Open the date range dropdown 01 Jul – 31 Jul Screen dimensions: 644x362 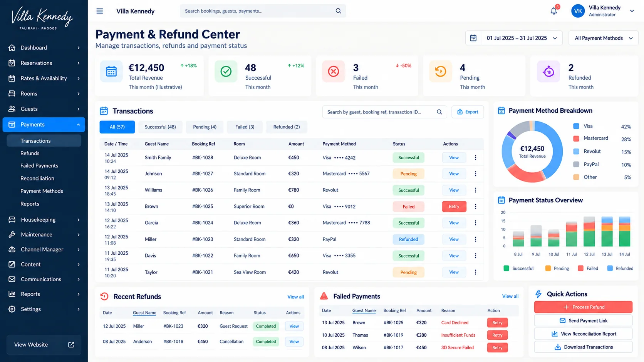[522, 38]
